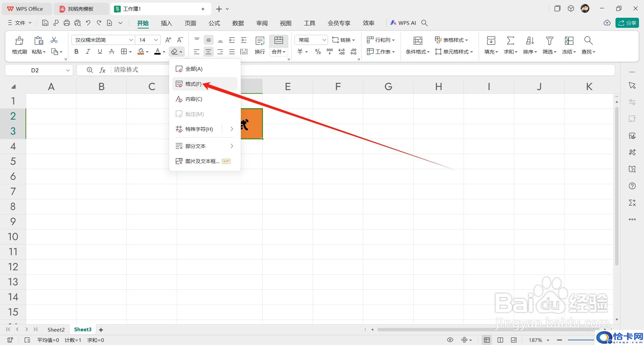Click the Merge cells (合并) button
644x345 pixels.
[278, 45]
